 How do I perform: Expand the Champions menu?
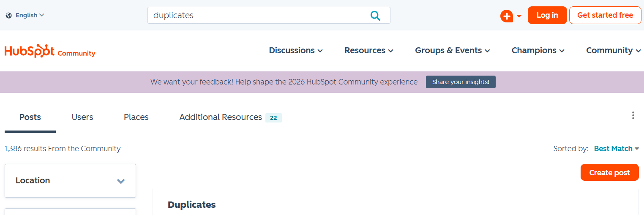coord(538,50)
